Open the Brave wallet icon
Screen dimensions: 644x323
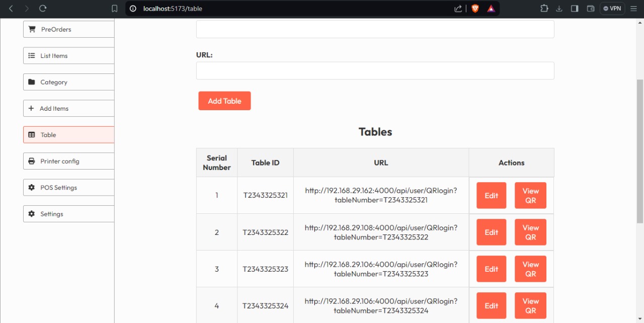point(591,9)
